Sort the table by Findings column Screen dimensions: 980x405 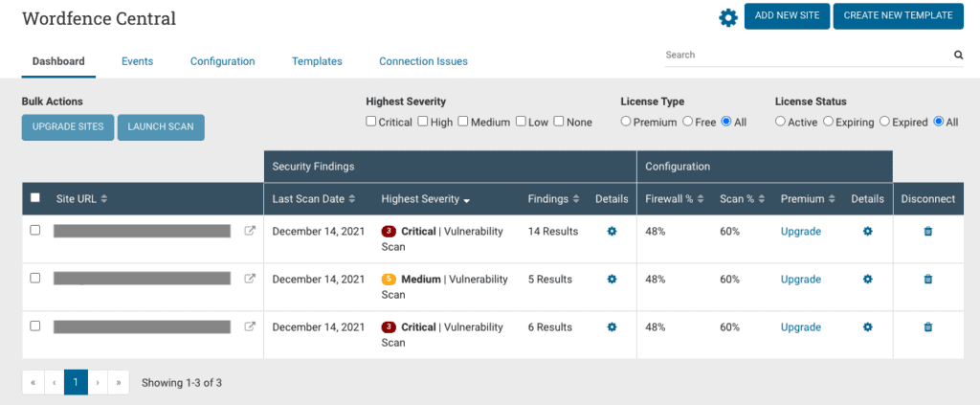(x=552, y=199)
